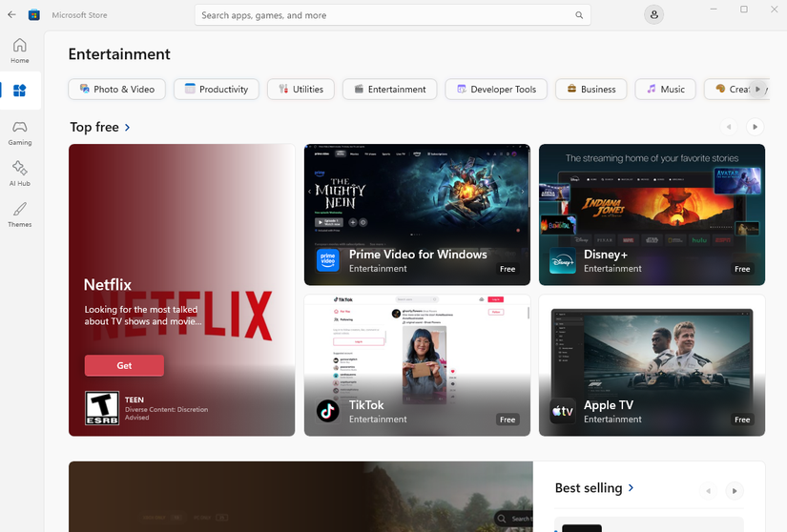Screen dimensions: 787x532
Task: Open the user profile account icon
Action: point(654,15)
